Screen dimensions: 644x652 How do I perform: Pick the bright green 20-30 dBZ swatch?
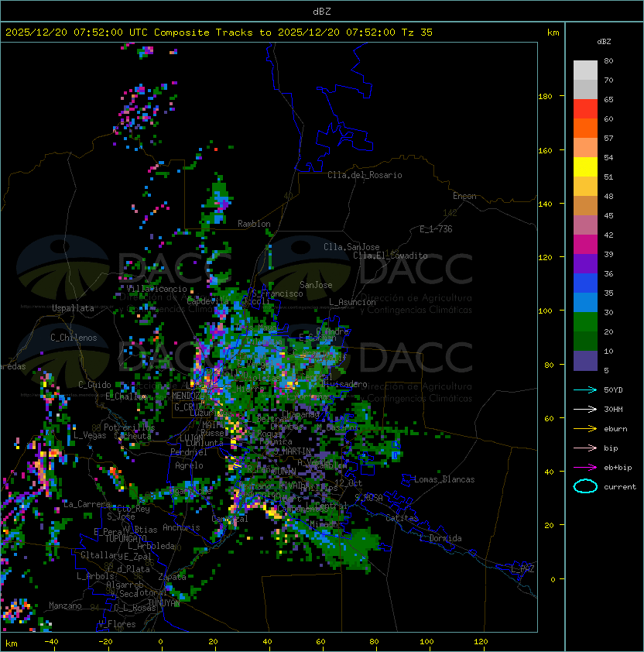pyautogui.click(x=585, y=322)
